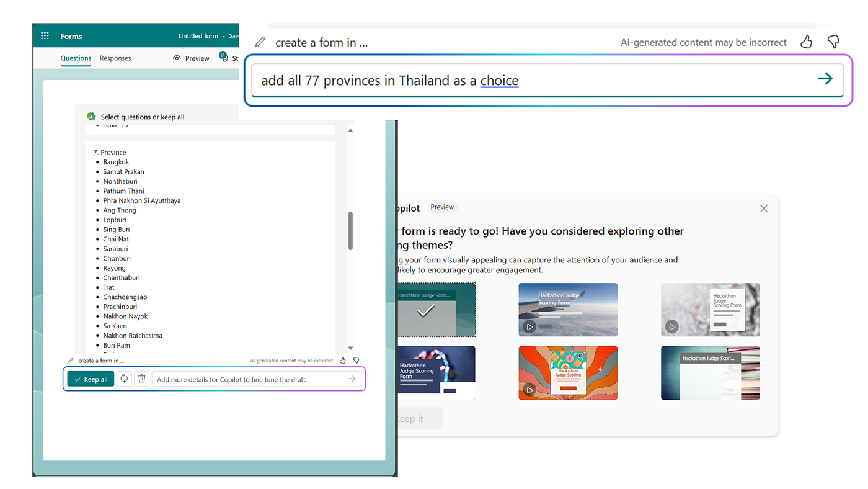Submit the prompt with the arrow icon
This screenshot has width=868, height=489.
pos(825,79)
